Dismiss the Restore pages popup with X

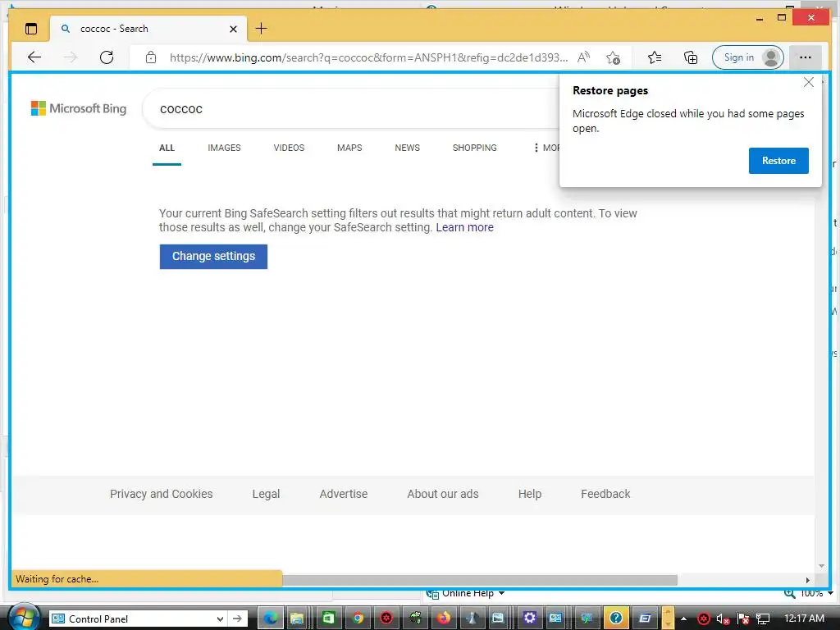(x=809, y=82)
